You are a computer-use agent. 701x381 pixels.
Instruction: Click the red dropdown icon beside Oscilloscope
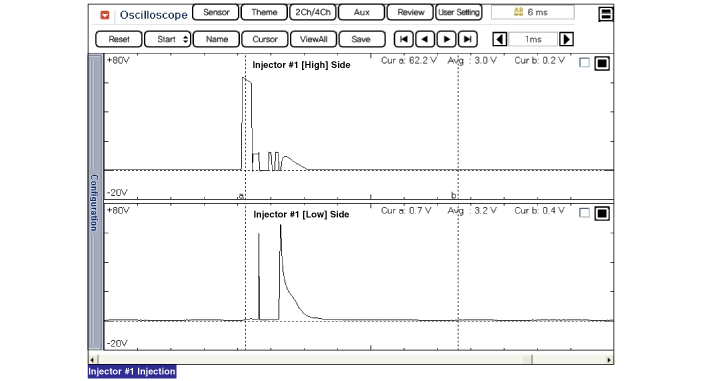105,15
